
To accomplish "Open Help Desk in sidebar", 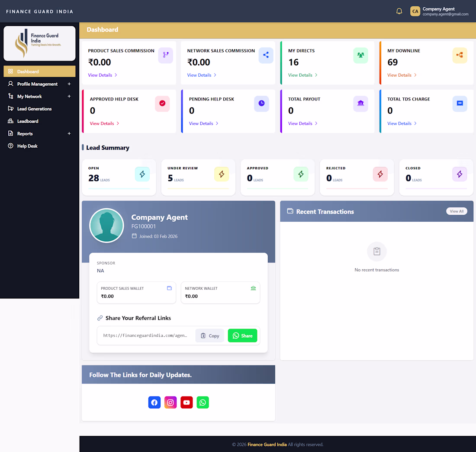I will 39,146.
